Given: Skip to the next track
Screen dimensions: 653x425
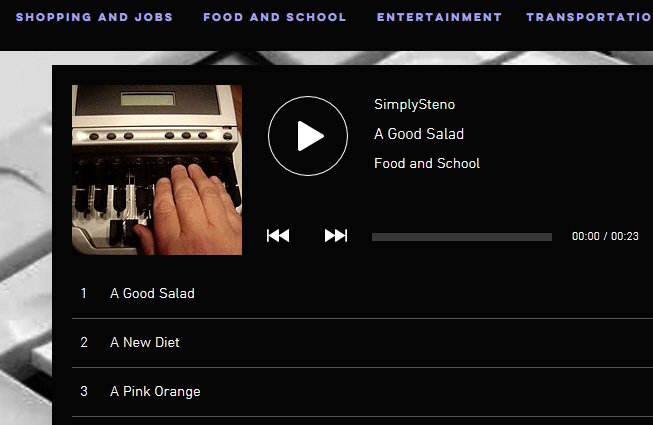Looking at the screenshot, I should tap(336, 236).
